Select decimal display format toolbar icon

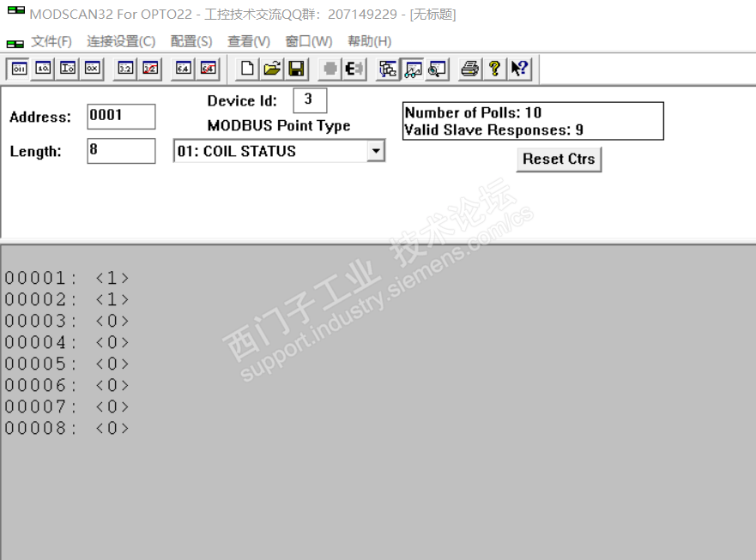[x=43, y=69]
